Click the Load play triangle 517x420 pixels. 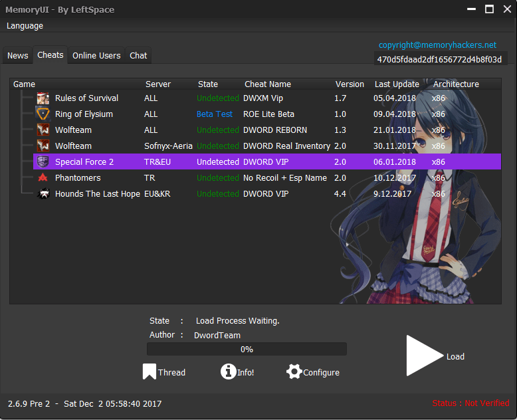(x=425, y=356)
